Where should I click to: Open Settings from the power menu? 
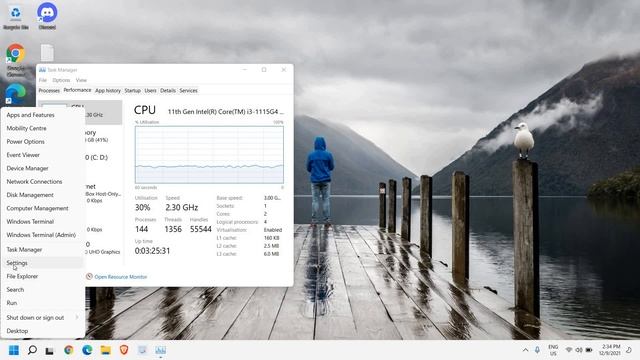coord(42,263)
